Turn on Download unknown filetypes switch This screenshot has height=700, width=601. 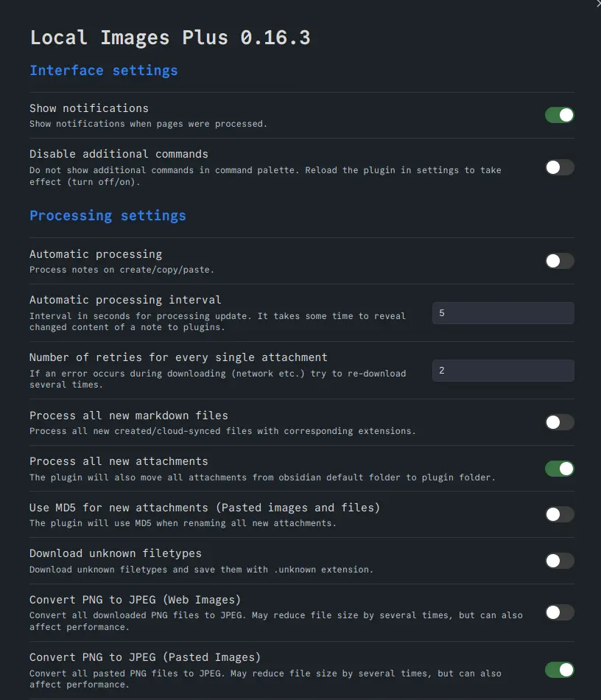pos(559,561)
